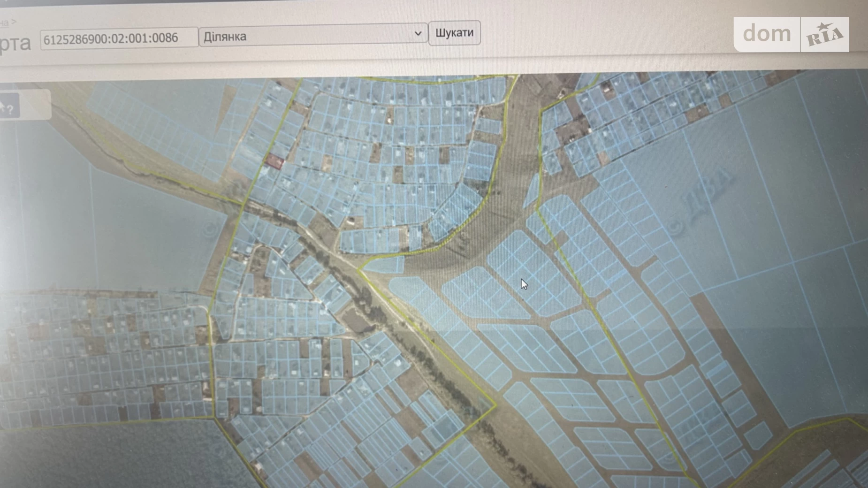Click the dom logo in the watermark
The height and width of the screenshot is (488, 868).
(x=767, y=34)
